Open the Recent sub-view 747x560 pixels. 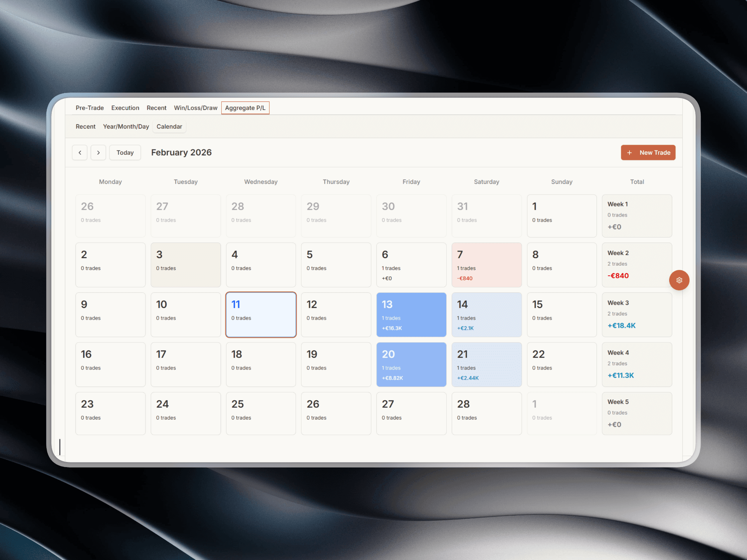tap(85, 126)
